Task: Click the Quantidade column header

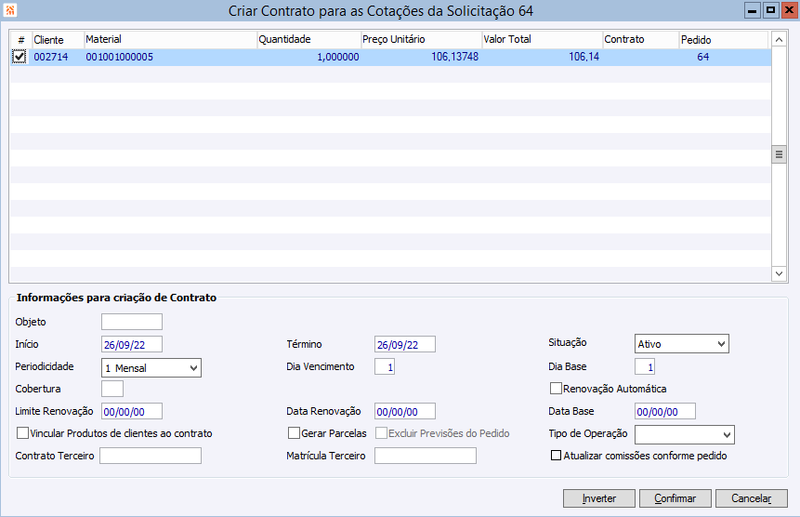Action: pyautogui.click(x=309, y=40)
